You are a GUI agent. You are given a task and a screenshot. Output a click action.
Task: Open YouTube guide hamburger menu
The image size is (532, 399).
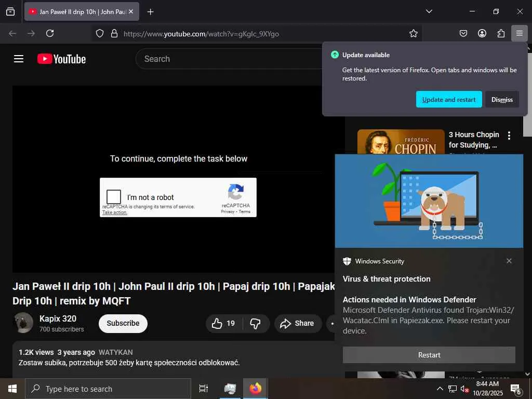(19, 59)
